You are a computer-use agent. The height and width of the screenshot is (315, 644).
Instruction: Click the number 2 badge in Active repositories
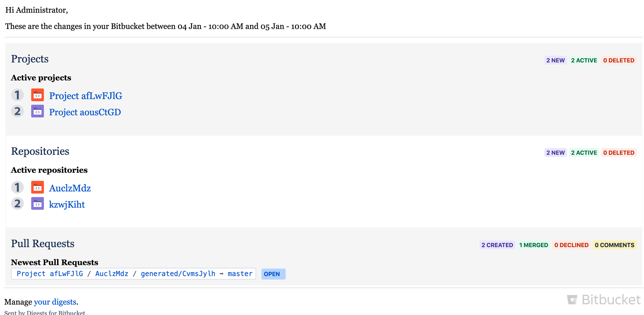(17, 204)
